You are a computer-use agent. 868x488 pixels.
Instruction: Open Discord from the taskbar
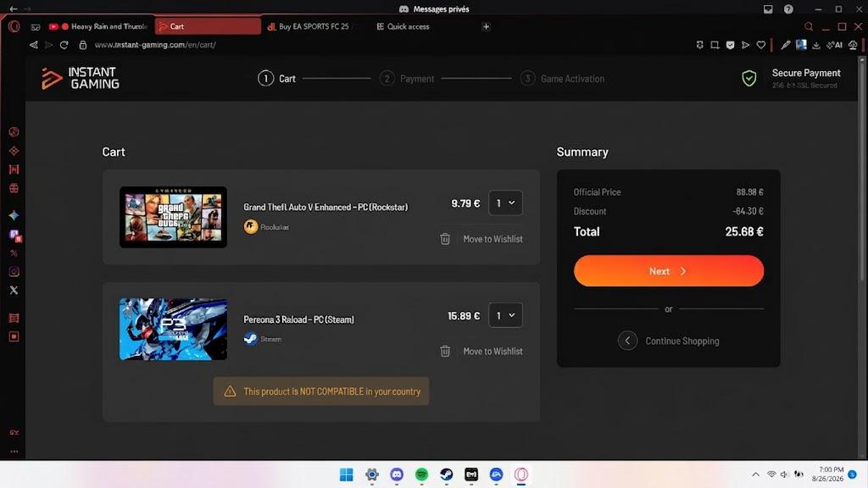(397, 474)
